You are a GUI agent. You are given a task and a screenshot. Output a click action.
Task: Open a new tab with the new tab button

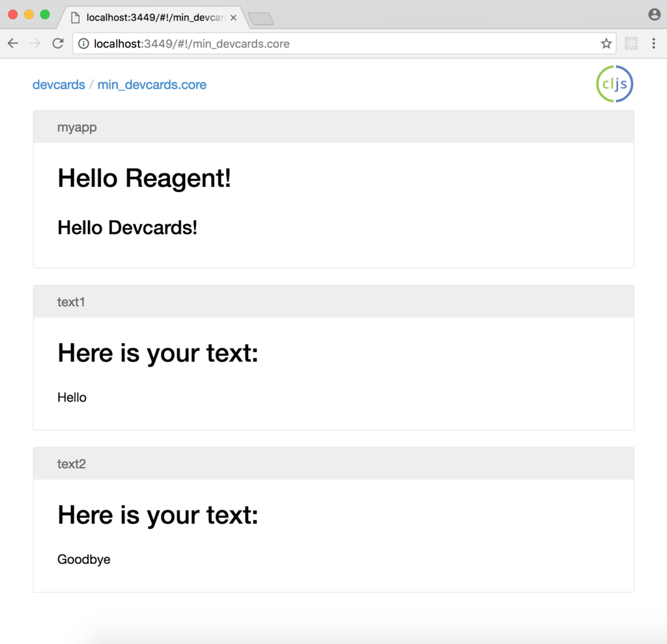click(260, 20)
